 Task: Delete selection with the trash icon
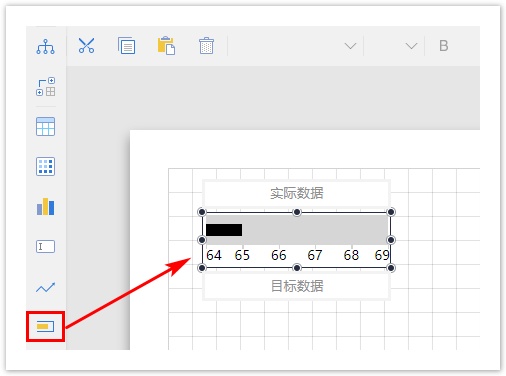(x=206, y=46)
